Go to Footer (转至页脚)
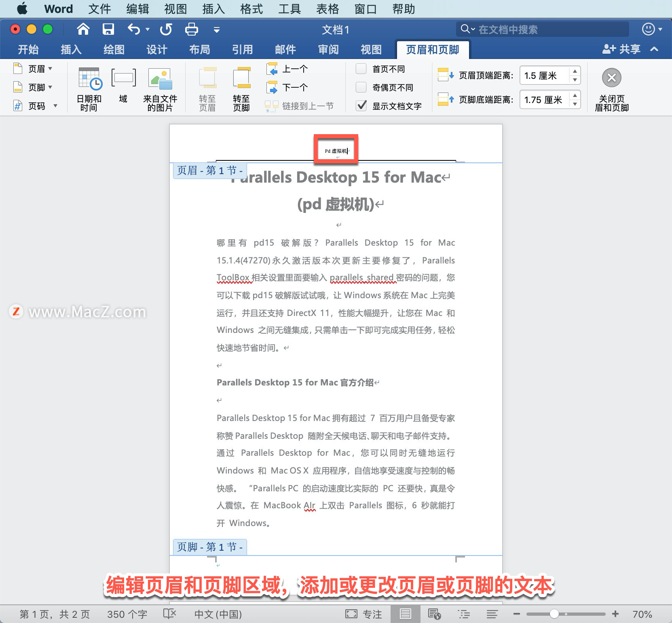 click(x=241, y=89)
